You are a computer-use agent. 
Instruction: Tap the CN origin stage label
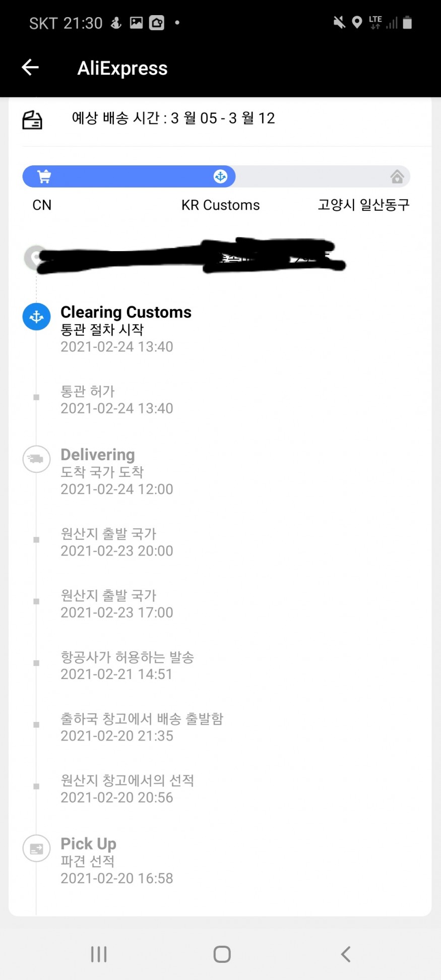pyautogui.click(x=42, y=205)
